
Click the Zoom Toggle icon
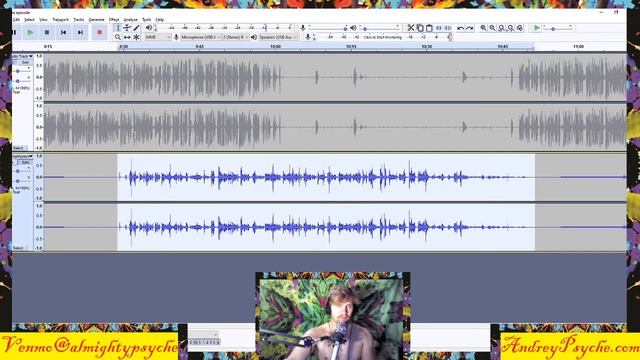[x=520, y=28]
